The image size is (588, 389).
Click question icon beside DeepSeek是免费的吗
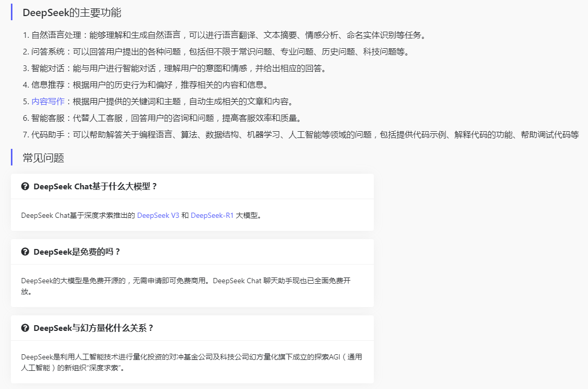[25, 252]
